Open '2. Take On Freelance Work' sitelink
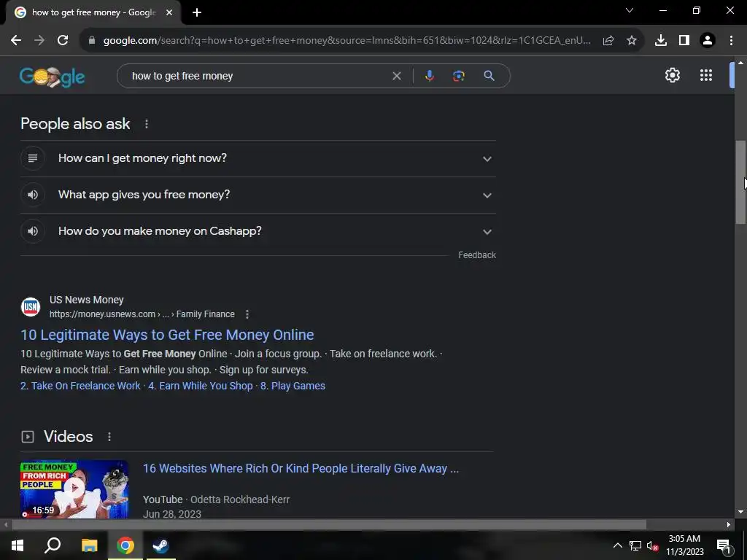The image size is (747, 560). pos(80,386)
